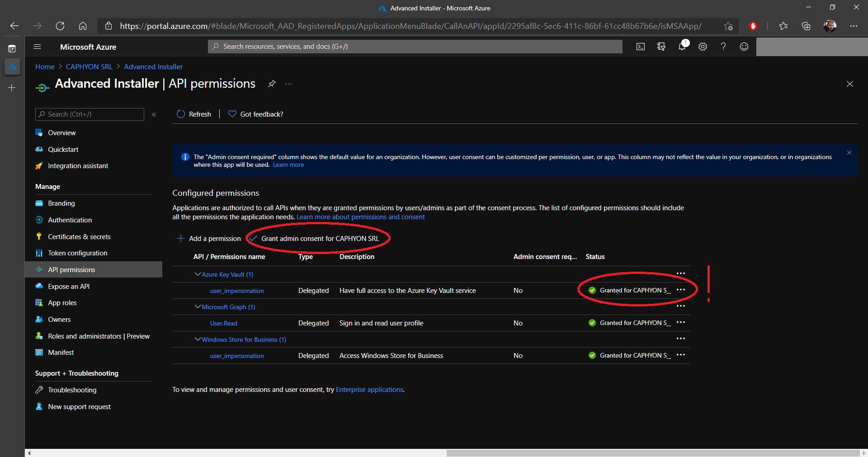Grant admin consent for CAPHYON SRL
Image resolution: width=868 pixels, height=457 pixels.
point(314,238)
